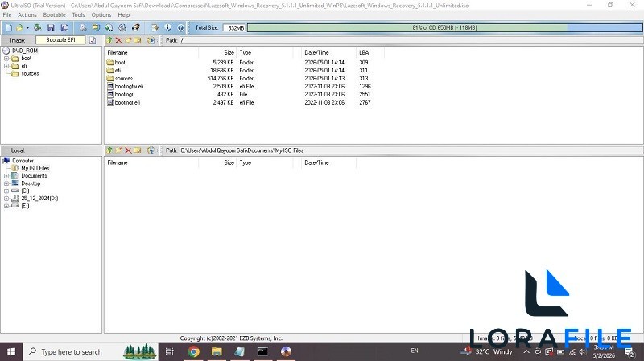Click last icon in image pane toolbar

[151, 40]
